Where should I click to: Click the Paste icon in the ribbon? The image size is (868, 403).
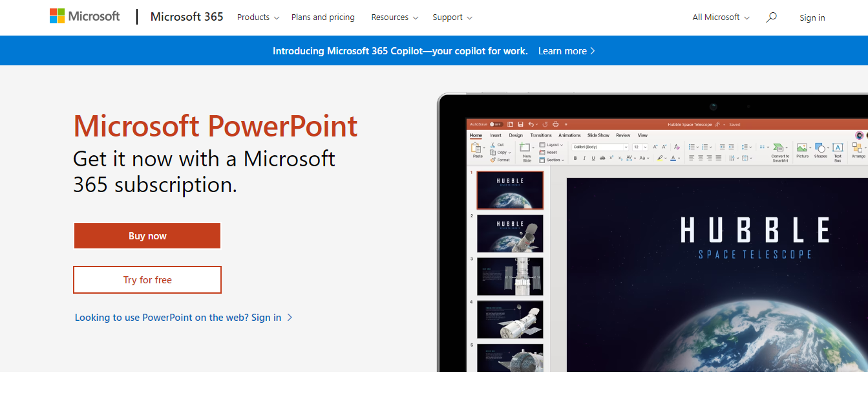click(478, 149)
